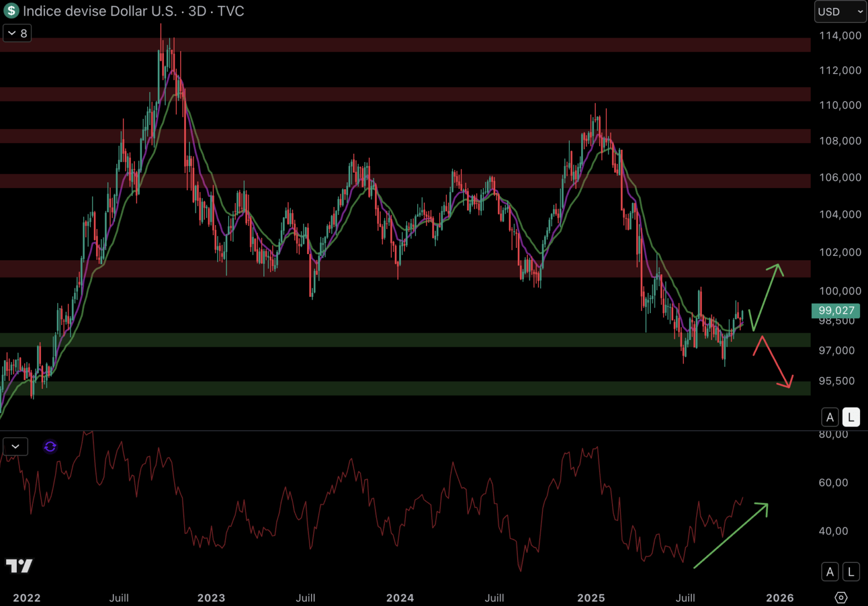
Task: Select the green trend arrow on the oscillator pane
Action: coord(731,536)
